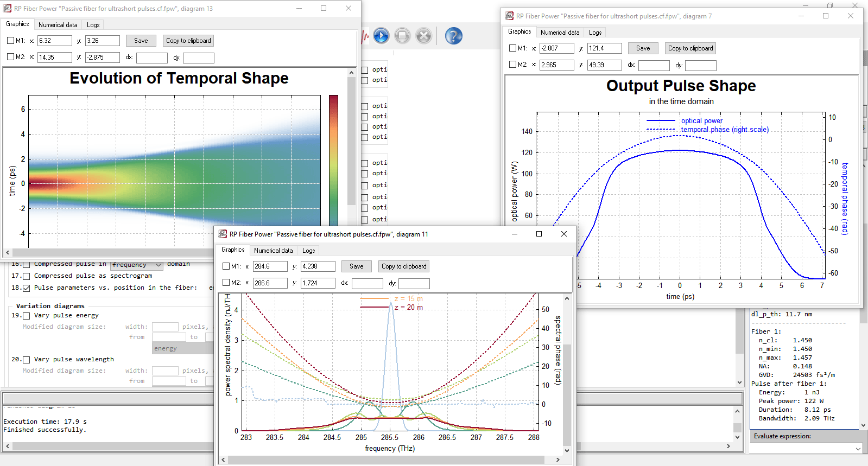Uncheck Pulse parameters vs. position checkbox
Image resolution: width=868 pixels, height=466 pixels.
26,288
